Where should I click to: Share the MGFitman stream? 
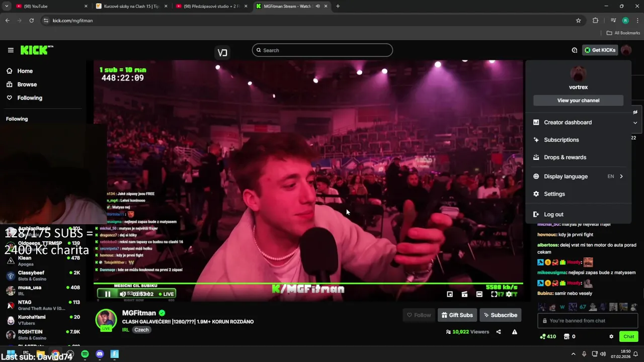click(499, 332)
